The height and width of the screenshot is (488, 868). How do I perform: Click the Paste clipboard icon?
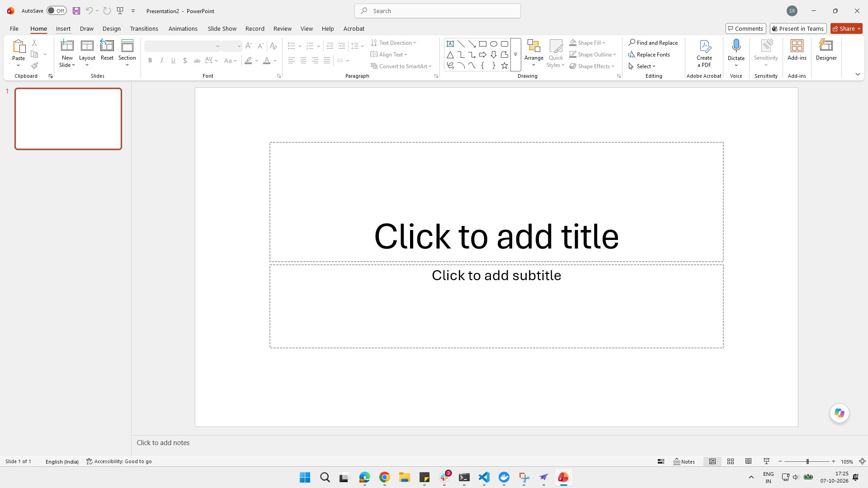[x=19, y=46]
